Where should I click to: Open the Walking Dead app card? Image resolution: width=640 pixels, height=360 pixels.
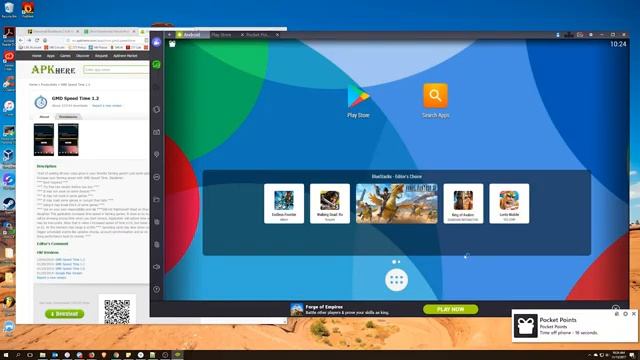tap(330, 203)
